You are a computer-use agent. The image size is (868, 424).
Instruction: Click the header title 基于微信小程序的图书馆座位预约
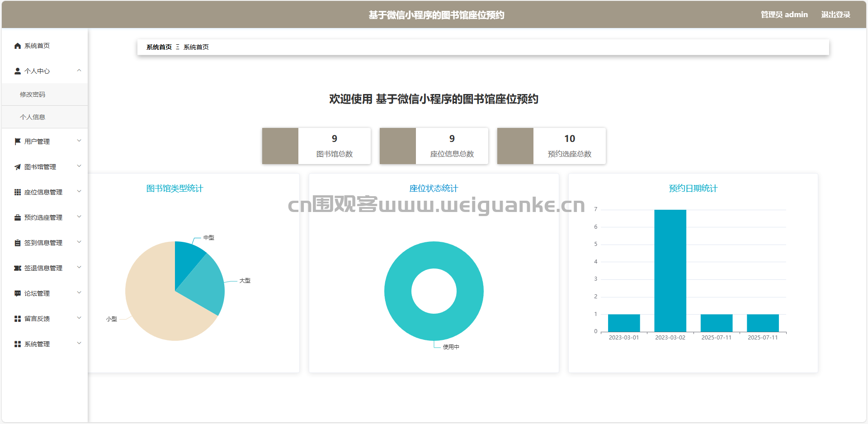click(436, 15)
